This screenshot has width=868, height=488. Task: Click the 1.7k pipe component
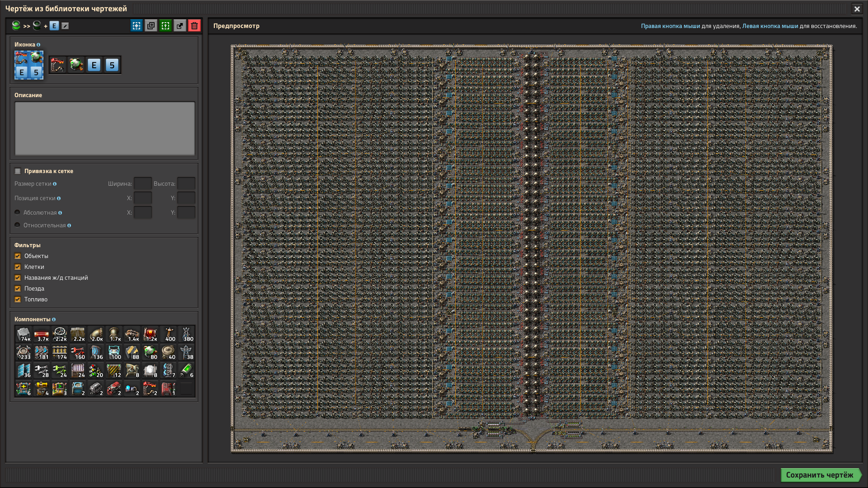pyautogui.click(x=114, y=334)
